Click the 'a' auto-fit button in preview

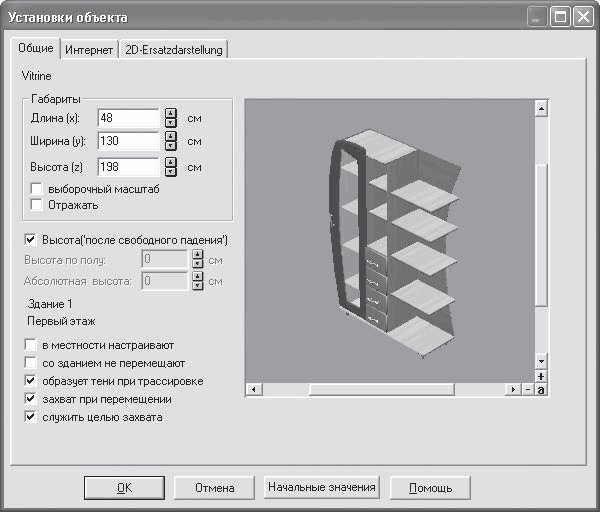(x=541, y=389)
